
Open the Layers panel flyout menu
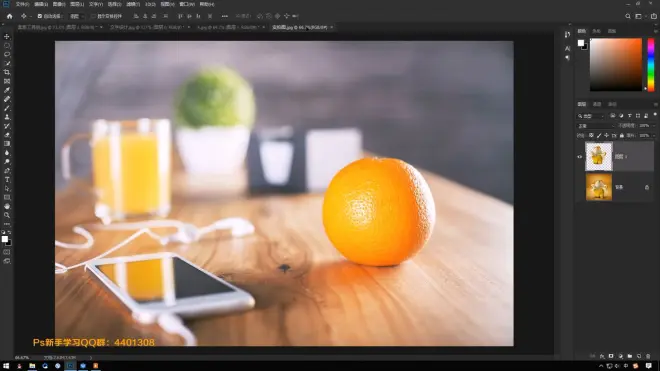point(655,104)
